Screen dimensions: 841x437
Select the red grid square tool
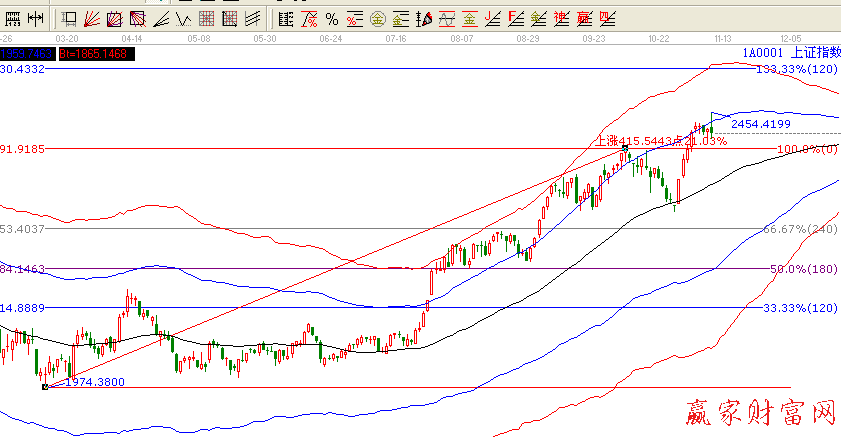(x=206, y=18)
